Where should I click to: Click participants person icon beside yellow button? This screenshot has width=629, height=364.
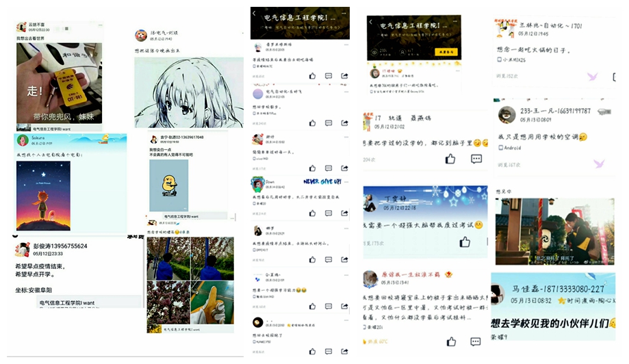click(402, 52)
